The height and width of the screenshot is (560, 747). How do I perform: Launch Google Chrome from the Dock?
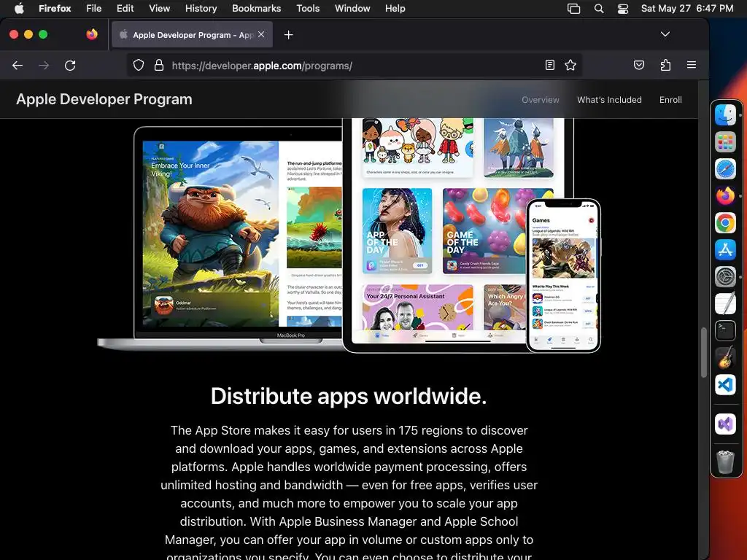coord(725,223)
